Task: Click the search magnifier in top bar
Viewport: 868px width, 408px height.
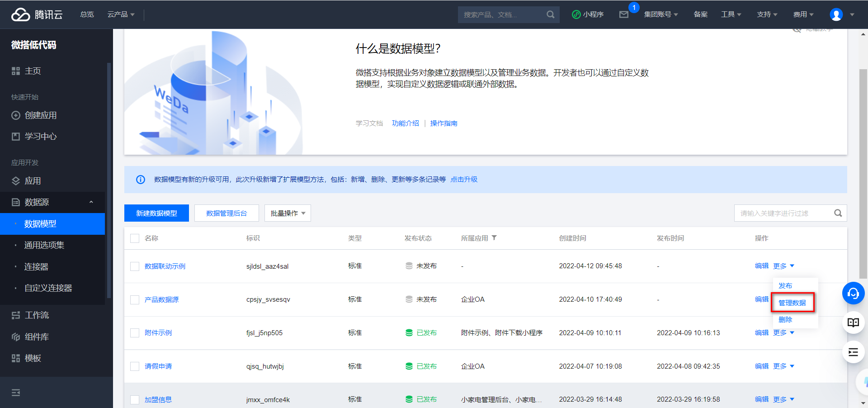Action: pos(550,14)
